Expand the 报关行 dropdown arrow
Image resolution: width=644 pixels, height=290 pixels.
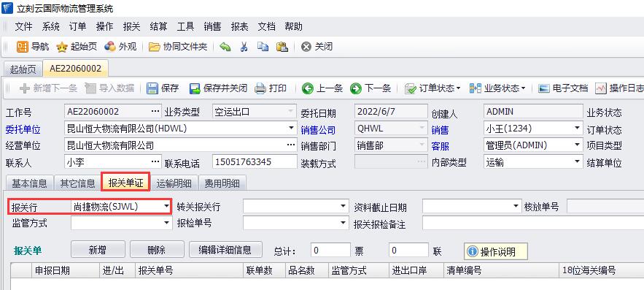click(x=166, y=206)
